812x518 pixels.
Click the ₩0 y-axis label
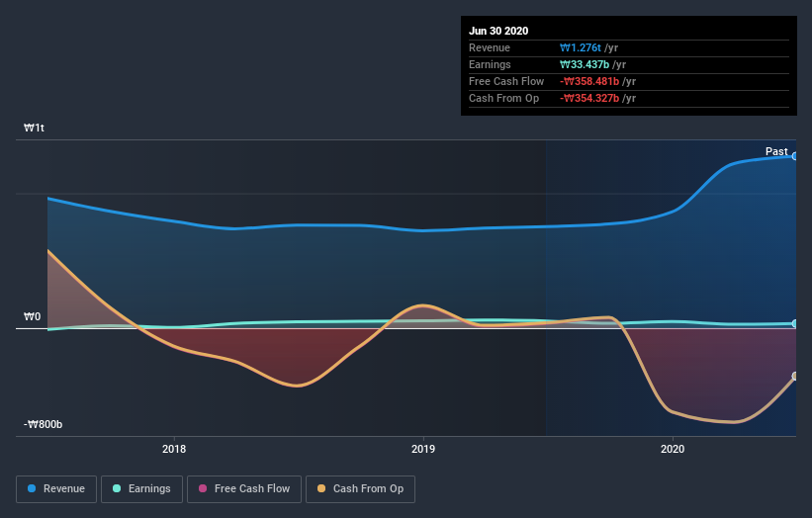coord(32,316)
